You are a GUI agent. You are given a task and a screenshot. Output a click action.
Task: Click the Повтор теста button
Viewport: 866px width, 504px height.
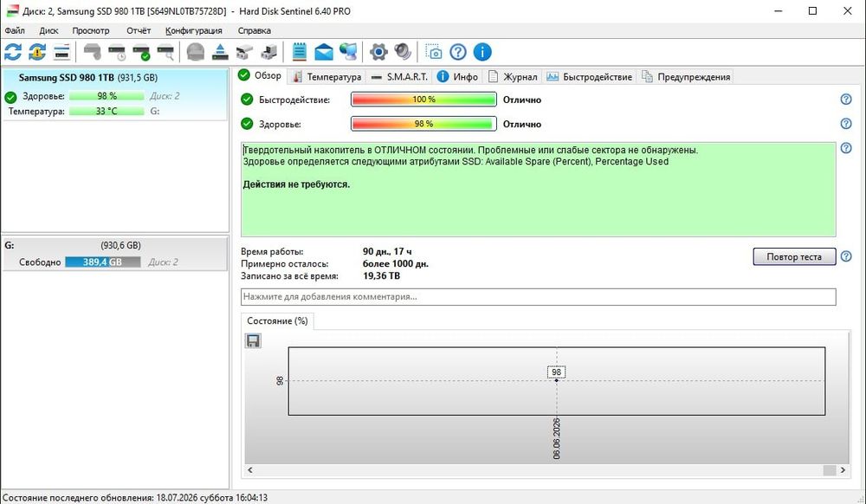[x=794, y=256]
